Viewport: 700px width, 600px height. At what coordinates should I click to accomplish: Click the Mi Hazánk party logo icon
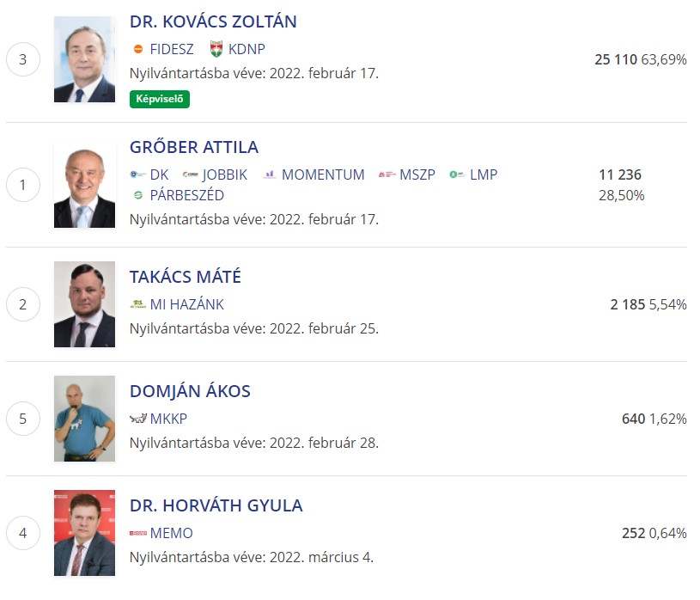(x=138, y=304)
